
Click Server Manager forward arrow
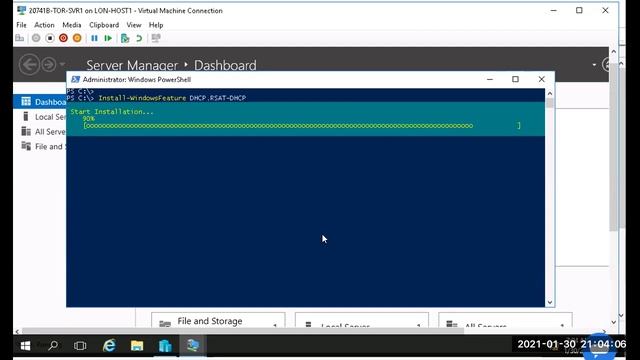point(49,64)
